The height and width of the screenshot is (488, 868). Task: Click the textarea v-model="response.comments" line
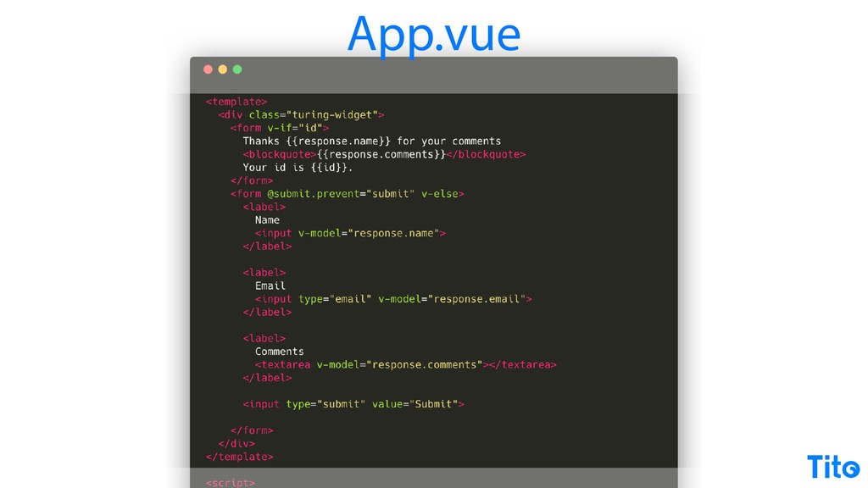coord(406,365)
